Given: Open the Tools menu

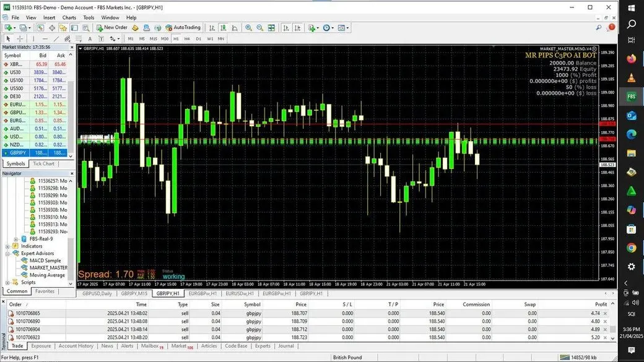Looking at the screenshot, I should 89,18.
